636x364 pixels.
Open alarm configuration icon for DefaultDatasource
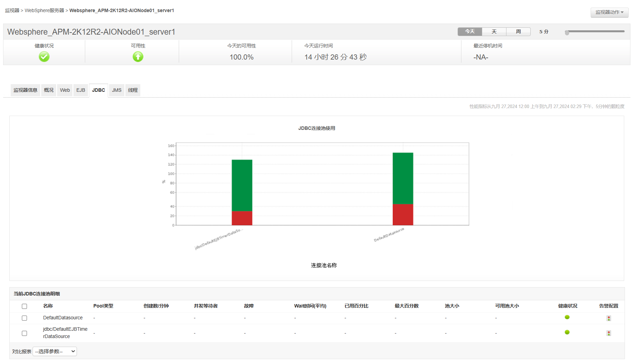609,318
